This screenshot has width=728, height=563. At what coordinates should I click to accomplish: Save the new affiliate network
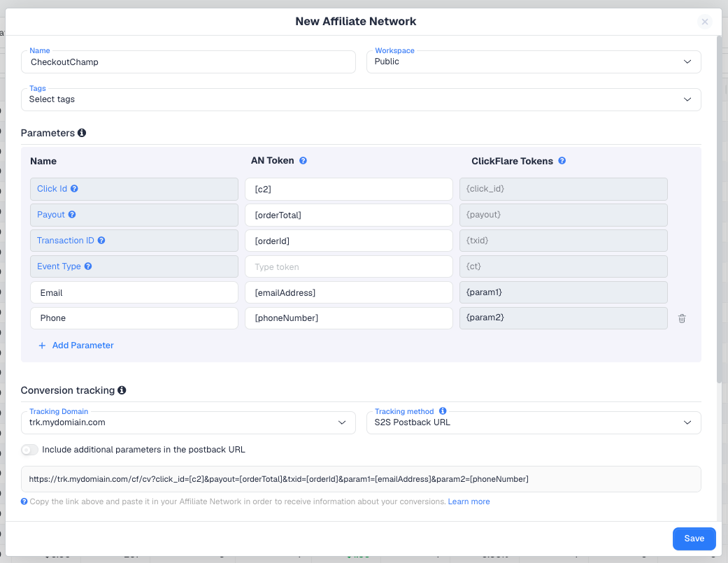click(x=694, y=539)
